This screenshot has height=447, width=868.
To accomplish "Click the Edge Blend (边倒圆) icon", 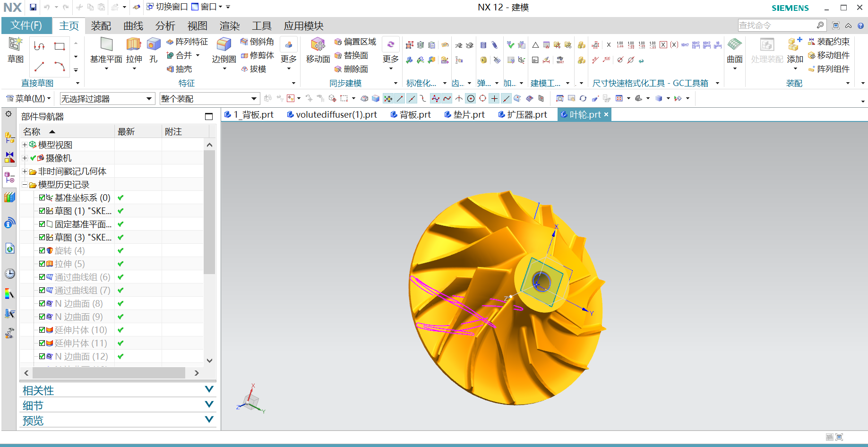I will (x=223, y=44).
